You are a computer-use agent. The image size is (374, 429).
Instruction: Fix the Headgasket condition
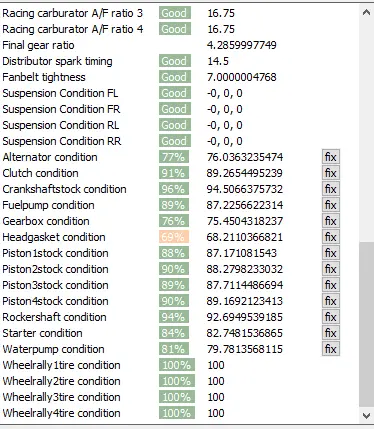coord(331,237)
